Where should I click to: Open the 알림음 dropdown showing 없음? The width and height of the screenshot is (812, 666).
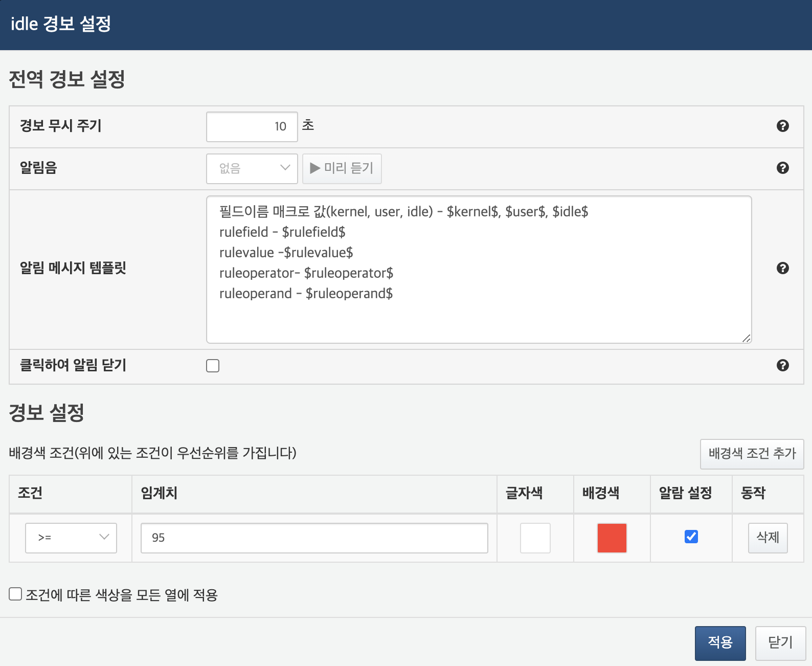point(252,169)
